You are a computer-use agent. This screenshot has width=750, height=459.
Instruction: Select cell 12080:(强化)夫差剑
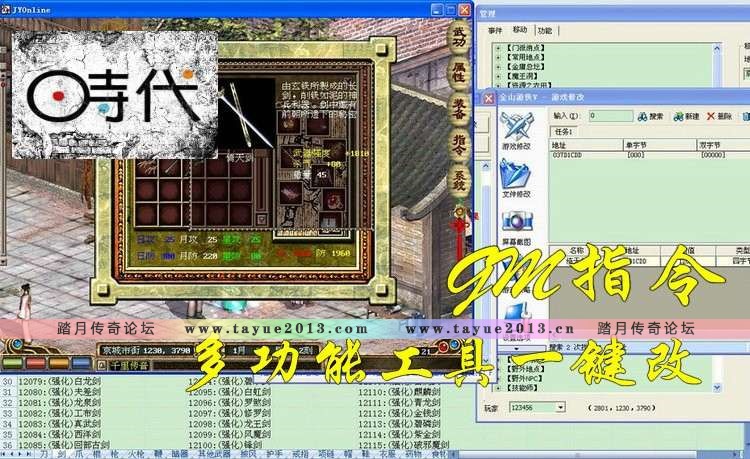[59, 392]
